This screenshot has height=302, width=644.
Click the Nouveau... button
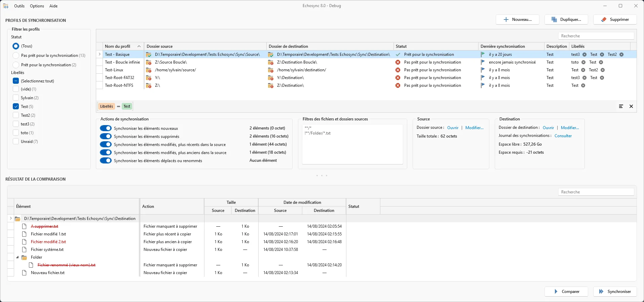[518, 20]
